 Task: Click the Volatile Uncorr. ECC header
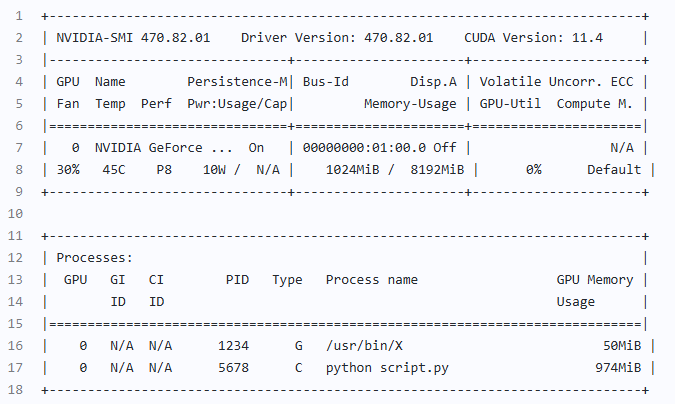pyautogui.click(x=556, y=82)
